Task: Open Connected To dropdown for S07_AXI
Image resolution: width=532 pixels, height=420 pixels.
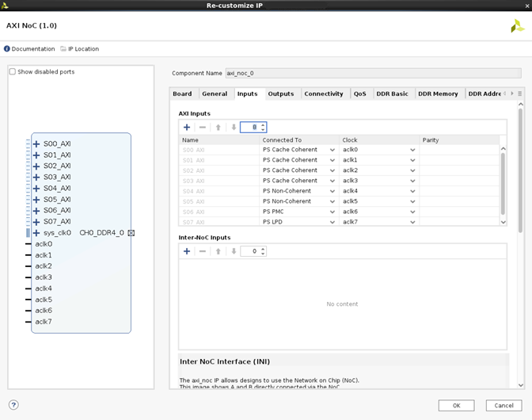Action: [332, 222]
